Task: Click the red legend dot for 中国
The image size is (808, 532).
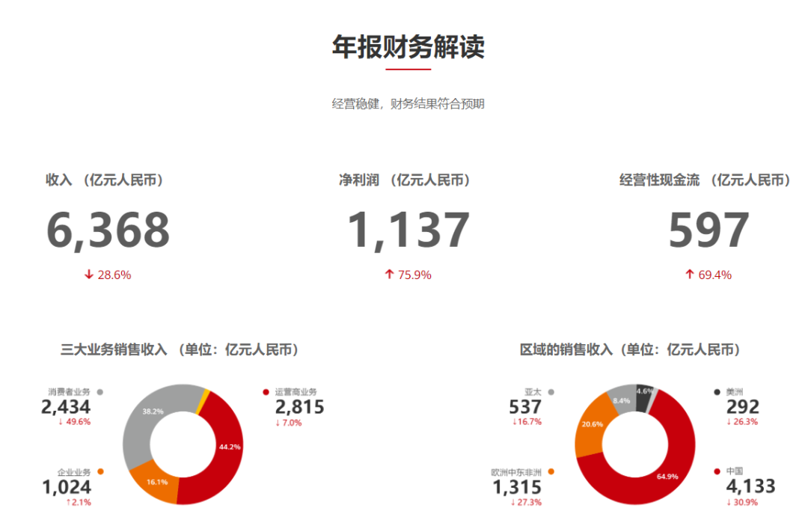Action: pos(717,471)
